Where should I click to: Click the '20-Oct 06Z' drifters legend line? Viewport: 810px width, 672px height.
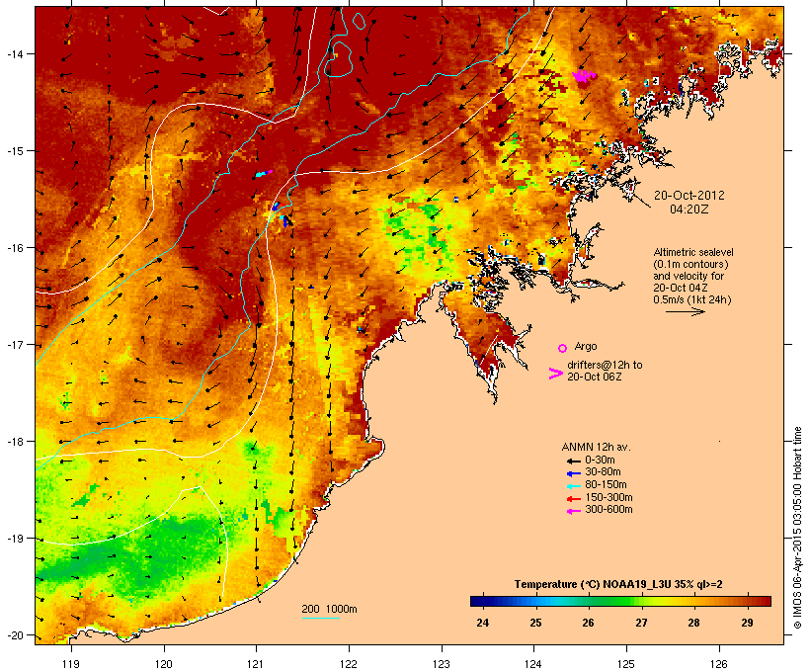[x=594, y=377]
